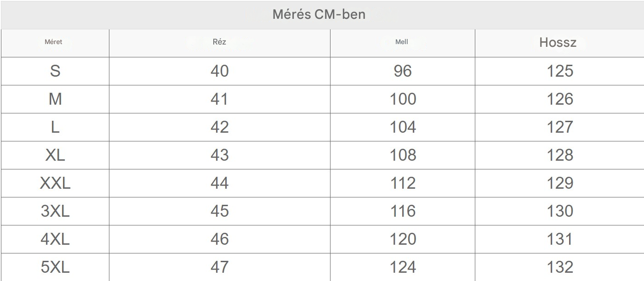Viewport: 644px width, 281px height.
Task: Select the XL size cell
Action: click(55, 155)
